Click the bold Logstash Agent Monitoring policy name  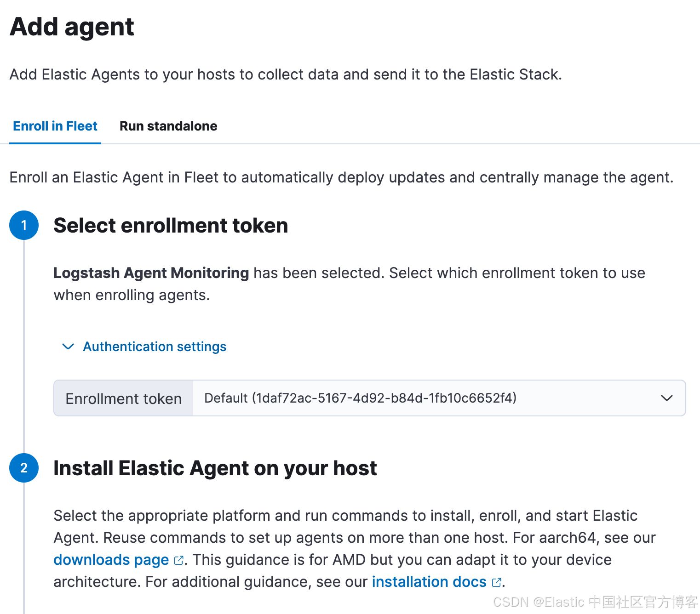pyautogui.click(x=151, y=273)
